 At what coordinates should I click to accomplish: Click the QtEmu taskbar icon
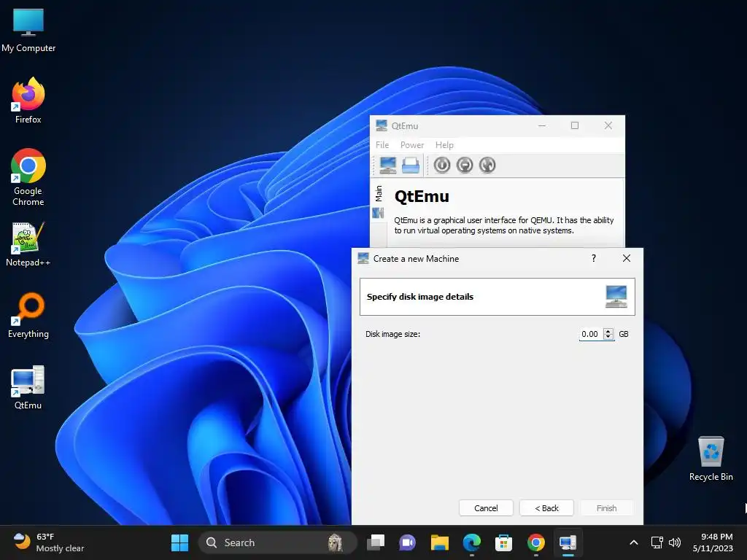tap(568, 542)
